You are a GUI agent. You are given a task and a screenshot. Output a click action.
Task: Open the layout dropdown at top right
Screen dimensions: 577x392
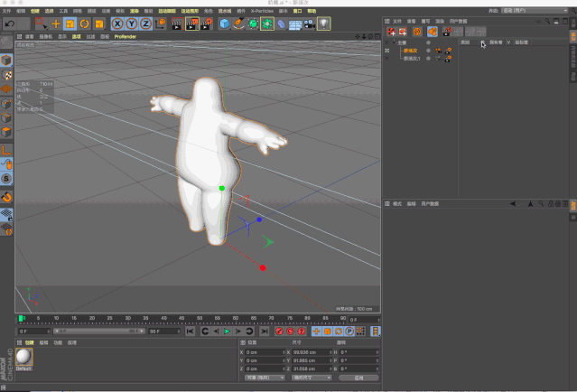[x=535, y=11]
